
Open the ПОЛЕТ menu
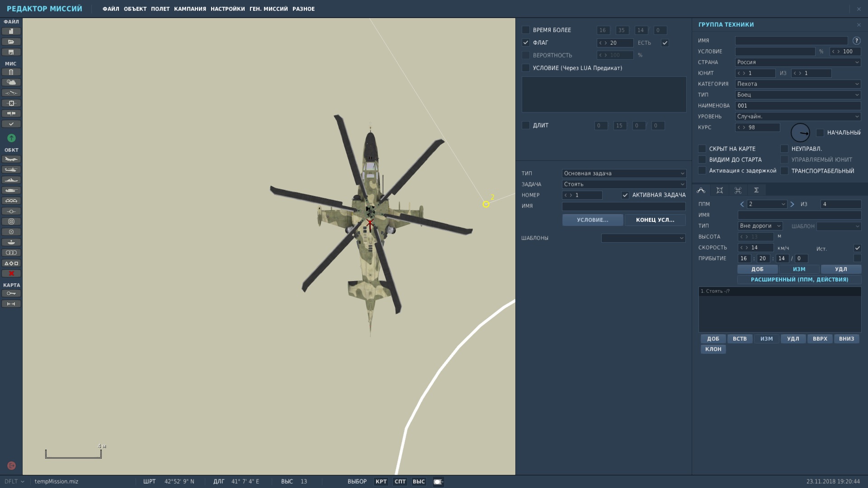coord(160,9)
